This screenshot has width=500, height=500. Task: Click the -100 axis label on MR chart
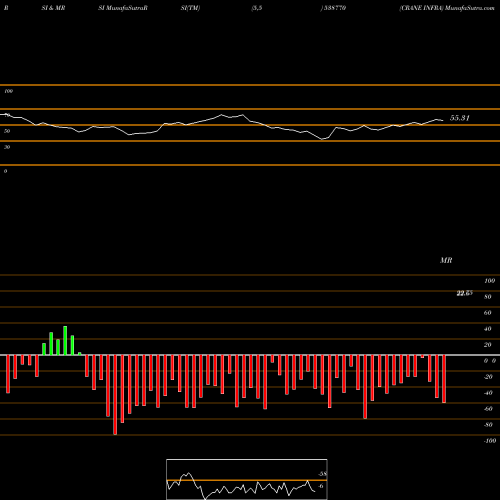point(490,441)
